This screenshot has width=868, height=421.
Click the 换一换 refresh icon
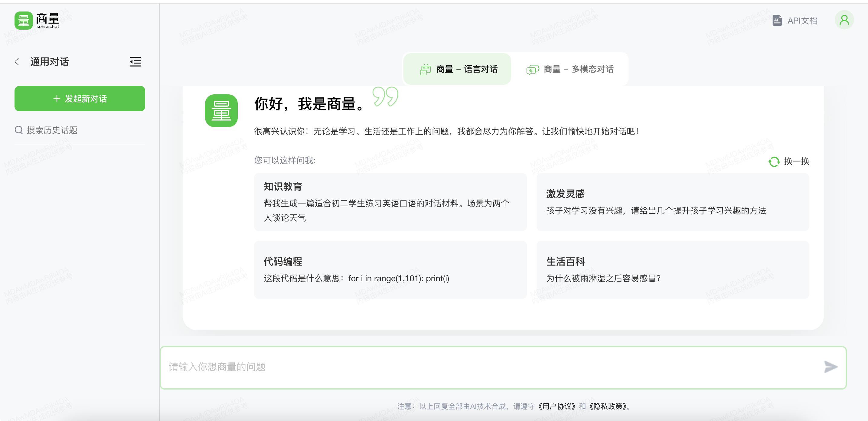774,162
